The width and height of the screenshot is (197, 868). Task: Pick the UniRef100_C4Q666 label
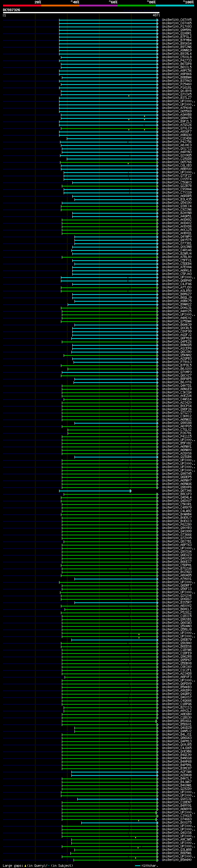click(177, 701)
